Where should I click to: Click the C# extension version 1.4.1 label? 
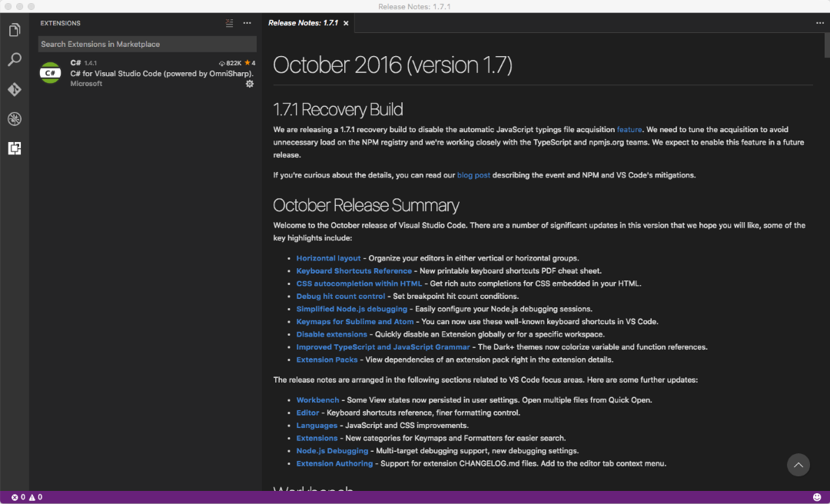(91, 63)
